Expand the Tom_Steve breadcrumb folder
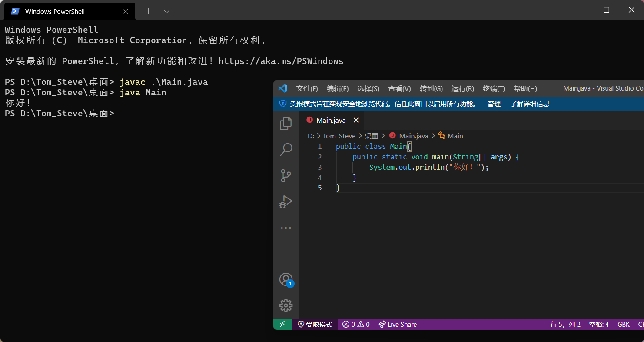This screenshot has width=644, height=342. coord(339,136)
